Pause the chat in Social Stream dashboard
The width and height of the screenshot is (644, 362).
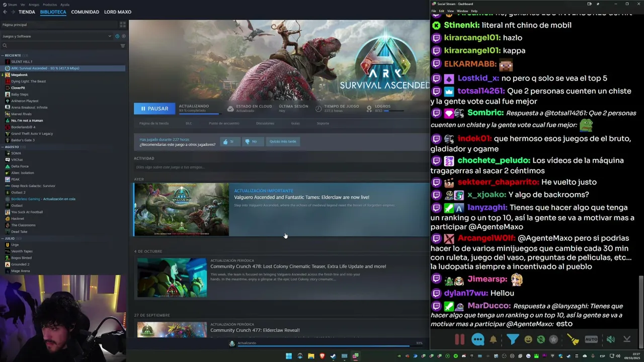pos(459,339)
